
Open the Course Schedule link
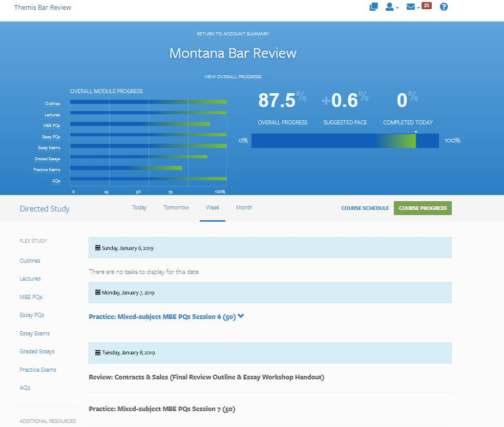[365, 208]
